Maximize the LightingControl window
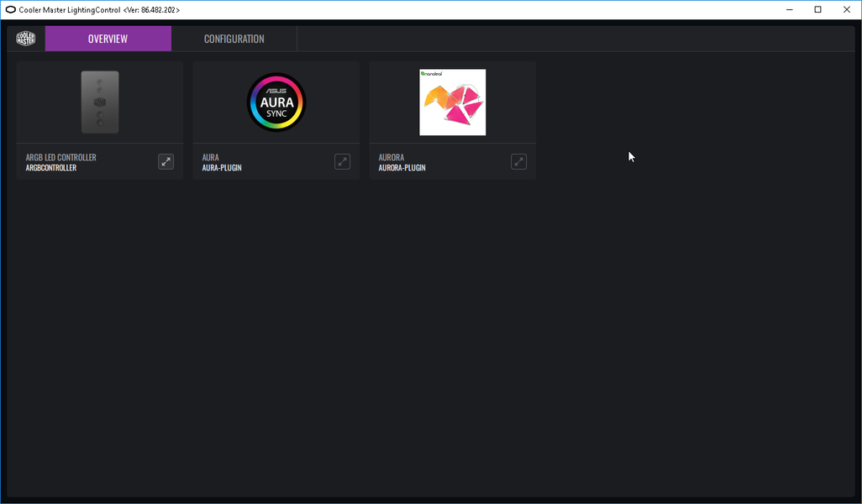This screenshot has height=504, width=862. [x=818, y=10]
